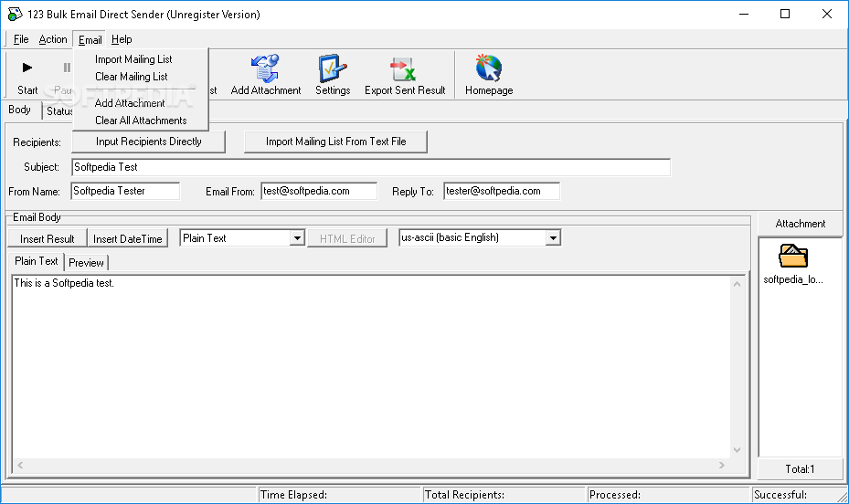
Task: Switch to the Body tab
Action: [20, 110]
